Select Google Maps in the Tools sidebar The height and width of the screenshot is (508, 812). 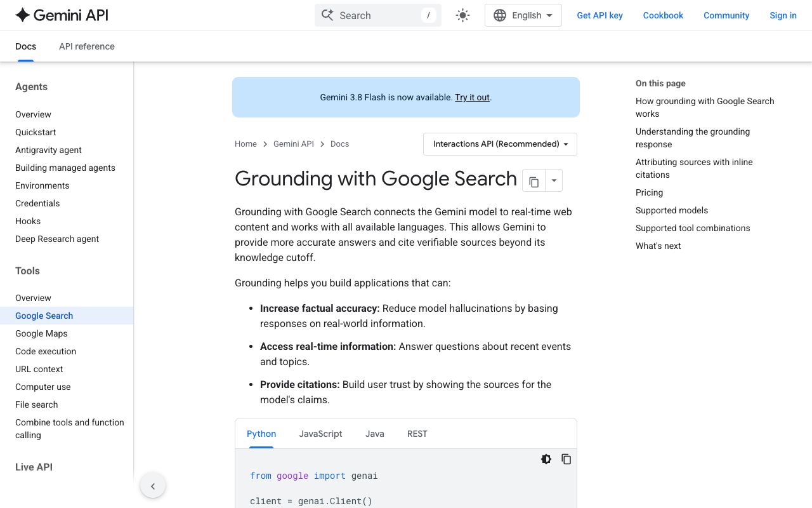tap(41, 333)
